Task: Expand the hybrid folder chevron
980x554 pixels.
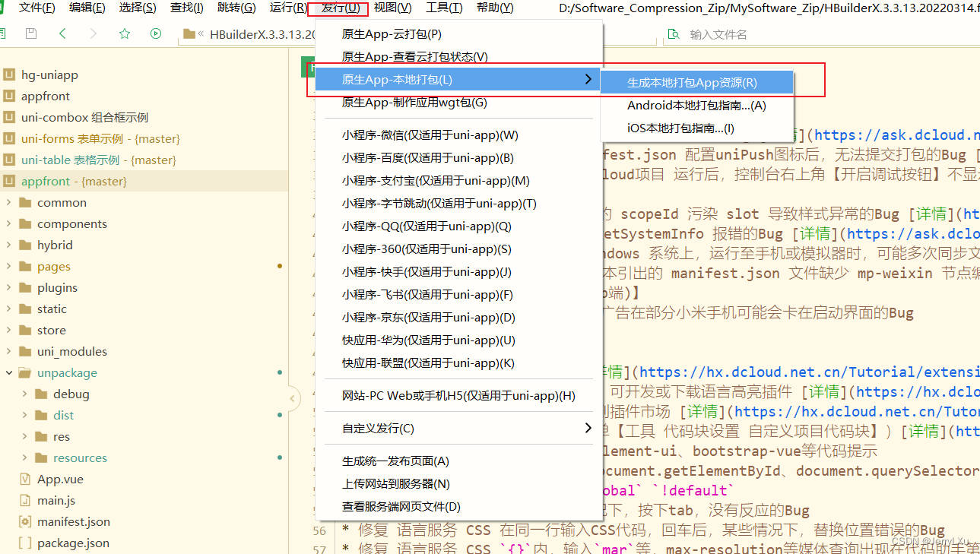Action: coord(8,245)
